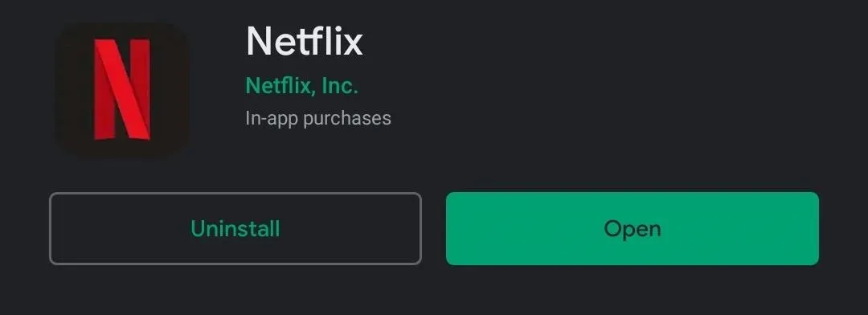Viewport: 868px width, 315px height.
Task: Tap the app name Netflix beside the icon
Action: [304, 42]
